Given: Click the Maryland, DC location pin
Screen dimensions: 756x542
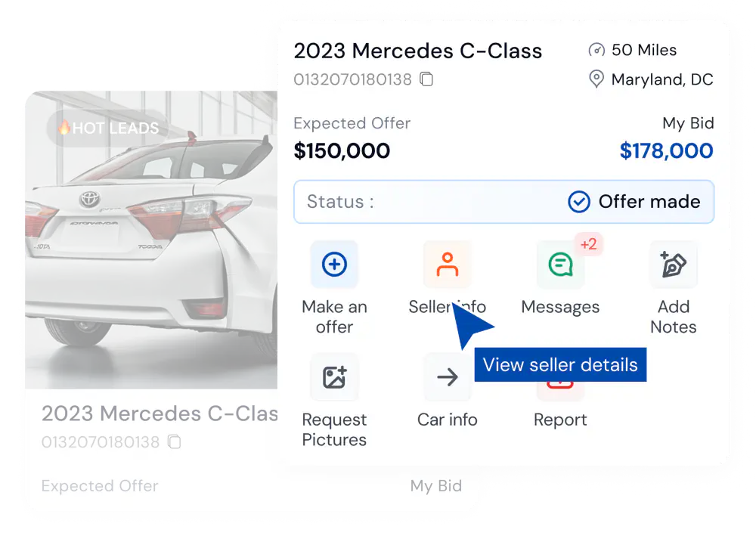Looking at the screenshot, I should 596,79.
